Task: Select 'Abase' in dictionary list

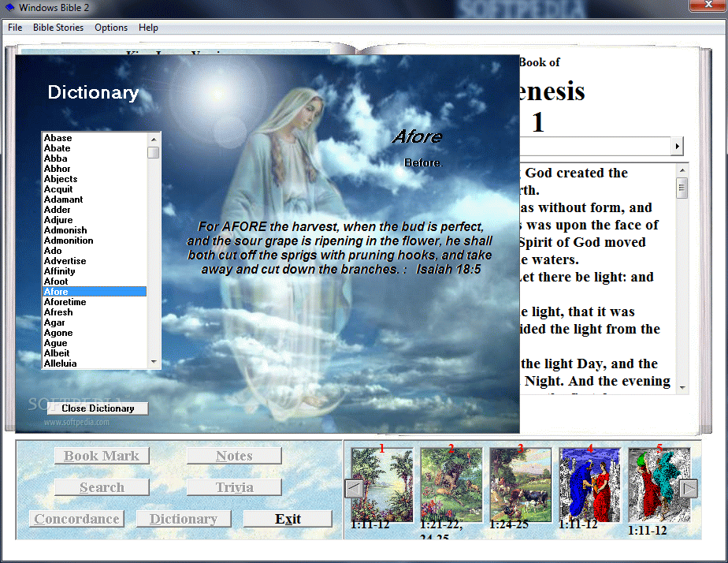Action: pos(95,138)
